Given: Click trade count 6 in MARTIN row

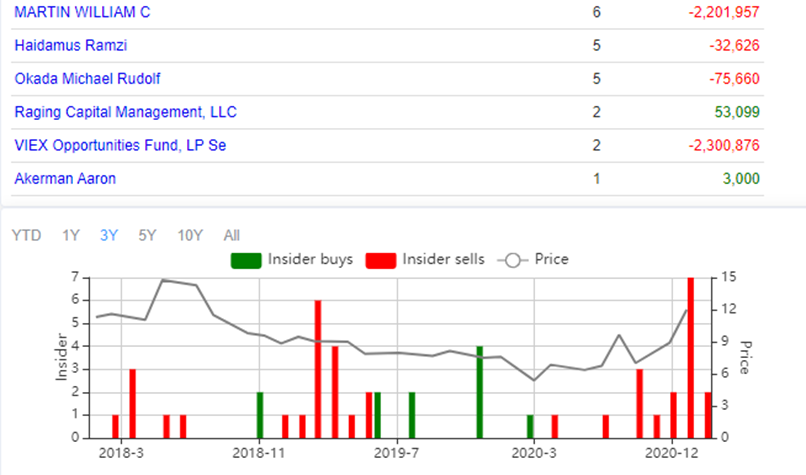Looking at the screenshot, I should point(596,12).
